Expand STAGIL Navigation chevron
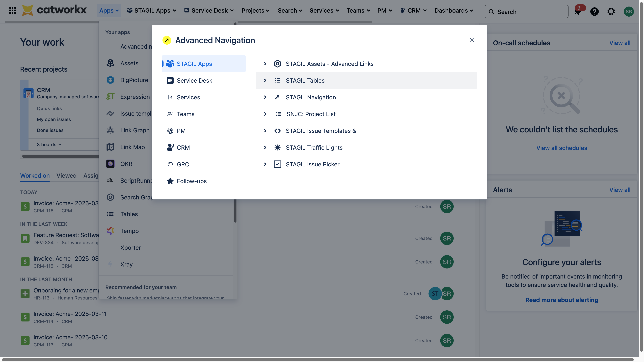The height and width of the screenshot is (362, 644). (x=265, y=97)
